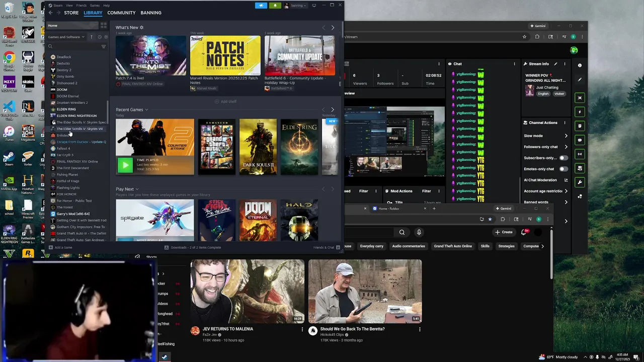This screenshot has width=644, height=362.
Task: Open JEV RETURNS TO MALENIA video thumbnail
Action: (x=248, y=291)
